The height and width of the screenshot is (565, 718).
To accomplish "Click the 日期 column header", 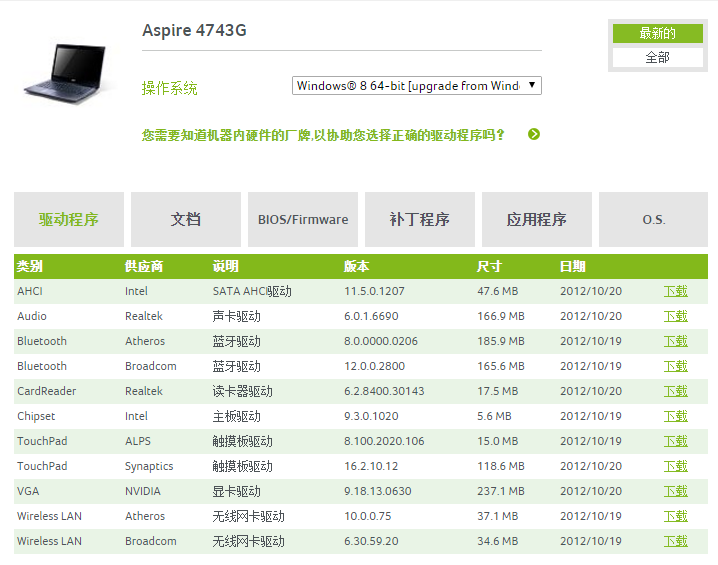I will pyautogui.click(x=572, y=266).
